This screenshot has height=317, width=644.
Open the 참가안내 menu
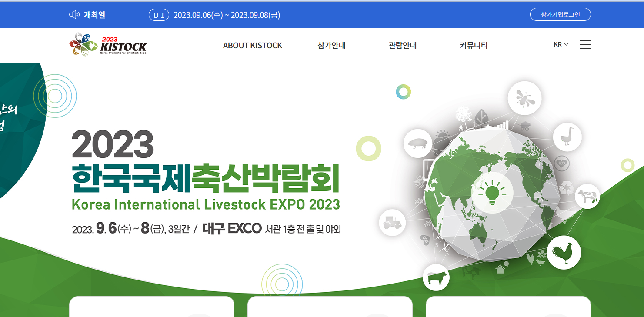[331, 45]
